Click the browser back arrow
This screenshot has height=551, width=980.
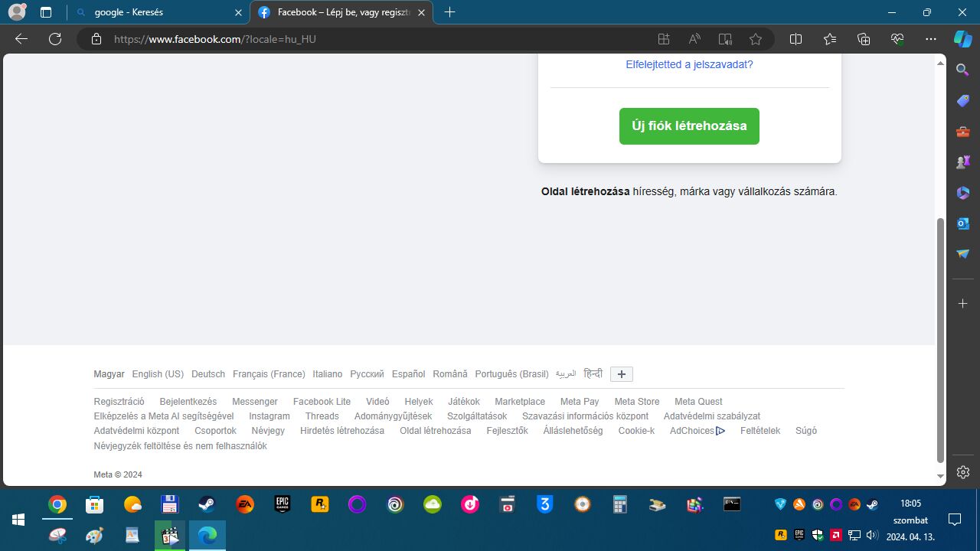pyautogui.click(x=21, y=39)
